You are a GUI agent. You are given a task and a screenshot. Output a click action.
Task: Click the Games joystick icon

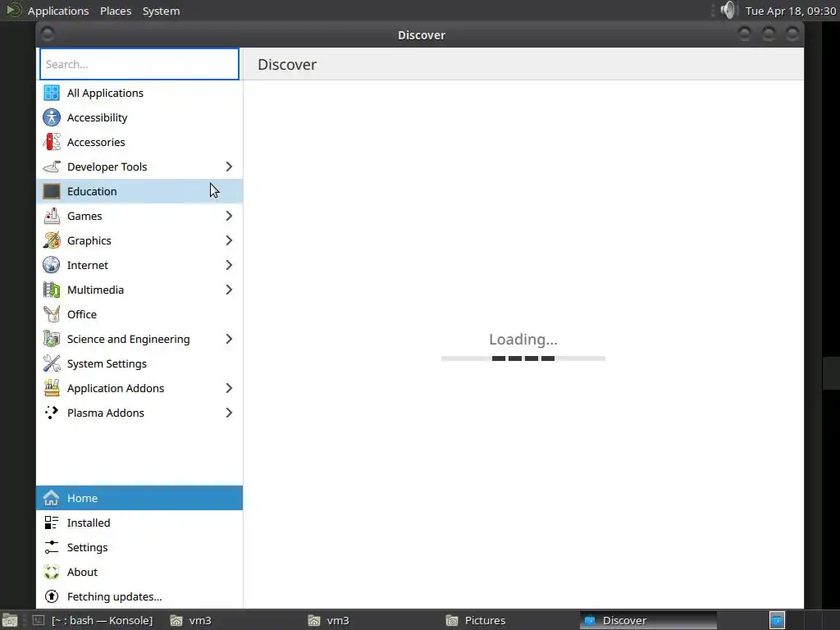[52, 216]
